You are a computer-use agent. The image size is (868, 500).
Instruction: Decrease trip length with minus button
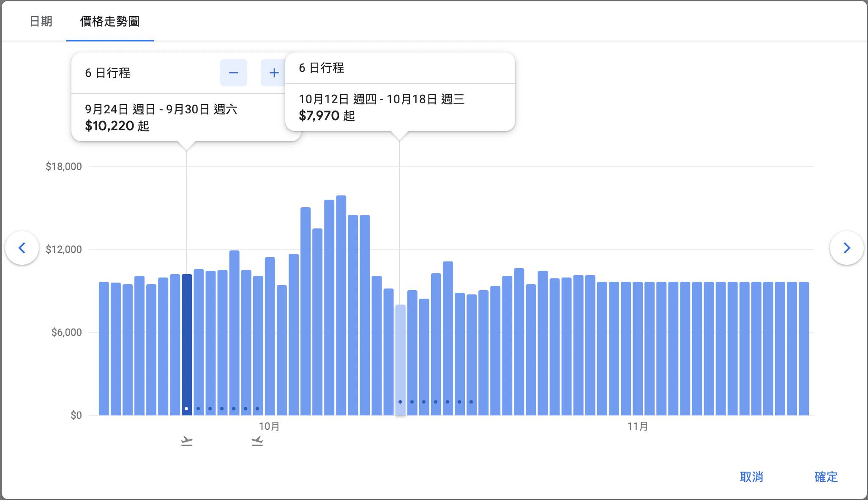234,73
